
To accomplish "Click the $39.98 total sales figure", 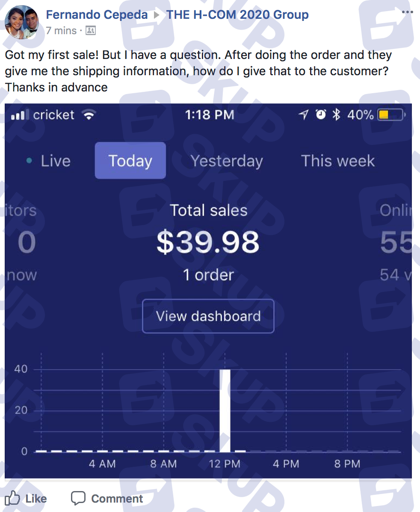I will point(208,242).
